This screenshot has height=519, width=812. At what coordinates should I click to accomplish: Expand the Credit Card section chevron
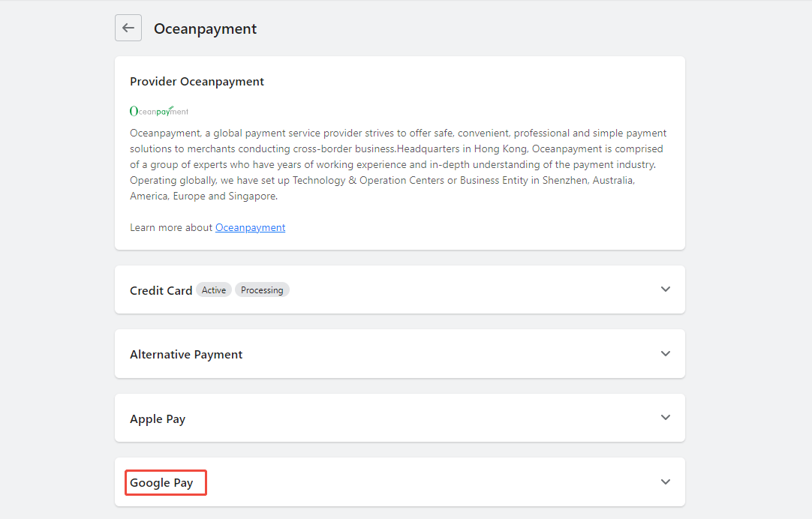coord(666,289)
